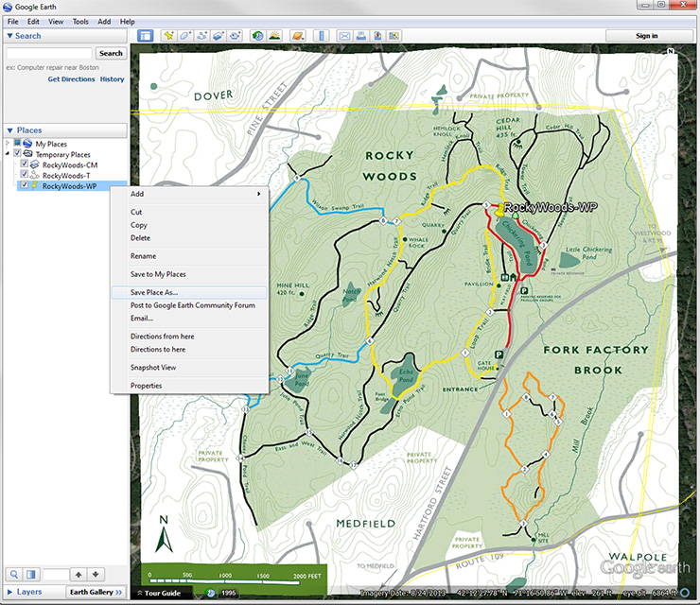This screenshot has height=605, width=700.
Task: Click the Print icon in the toolbar
Action: [x=360, y=36]
